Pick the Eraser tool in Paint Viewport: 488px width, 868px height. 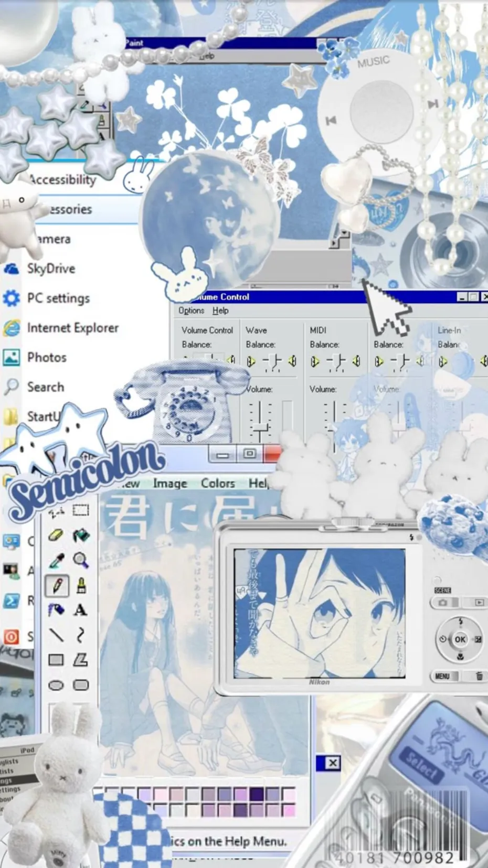point(56,535)
